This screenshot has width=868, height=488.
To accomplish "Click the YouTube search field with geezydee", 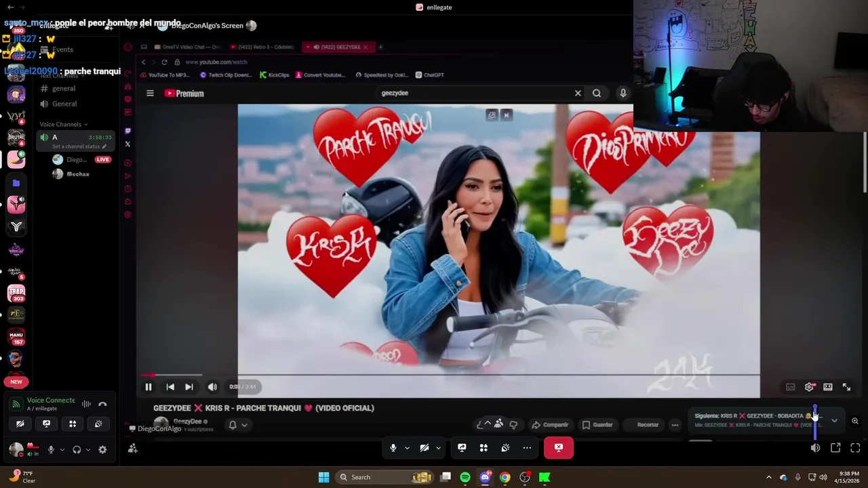I will pyautogui.click(x=475, y=93).
